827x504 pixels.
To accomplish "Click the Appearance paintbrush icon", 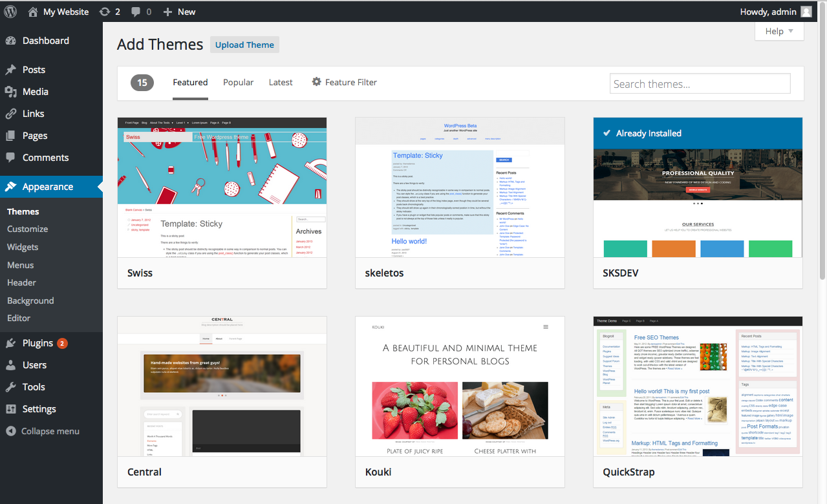I will (x=11, y=187).
